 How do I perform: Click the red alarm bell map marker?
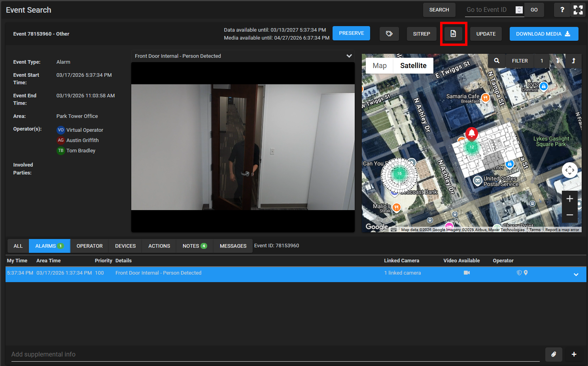coord(471,133)
